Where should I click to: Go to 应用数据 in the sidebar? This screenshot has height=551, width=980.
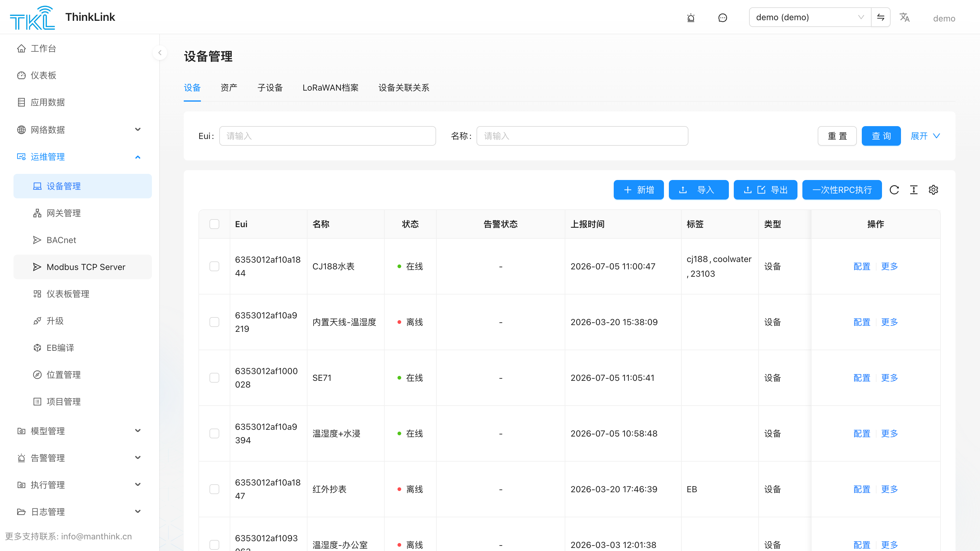[x=83, y=102]
